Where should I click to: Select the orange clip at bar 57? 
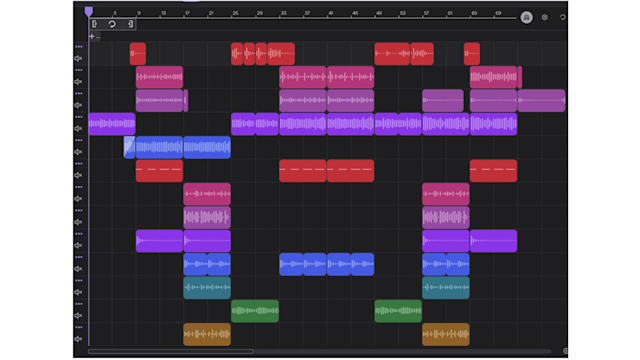446,335
